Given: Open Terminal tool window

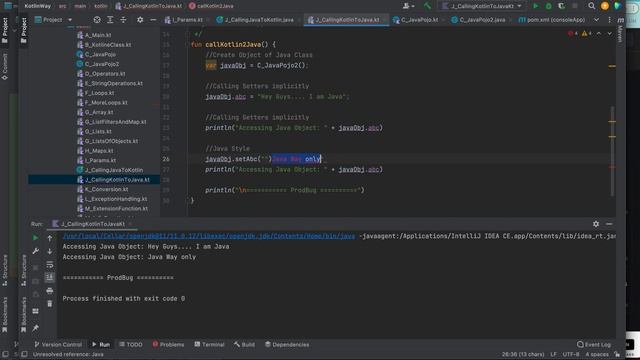Looking at the screenshot, I should point(209,344).
